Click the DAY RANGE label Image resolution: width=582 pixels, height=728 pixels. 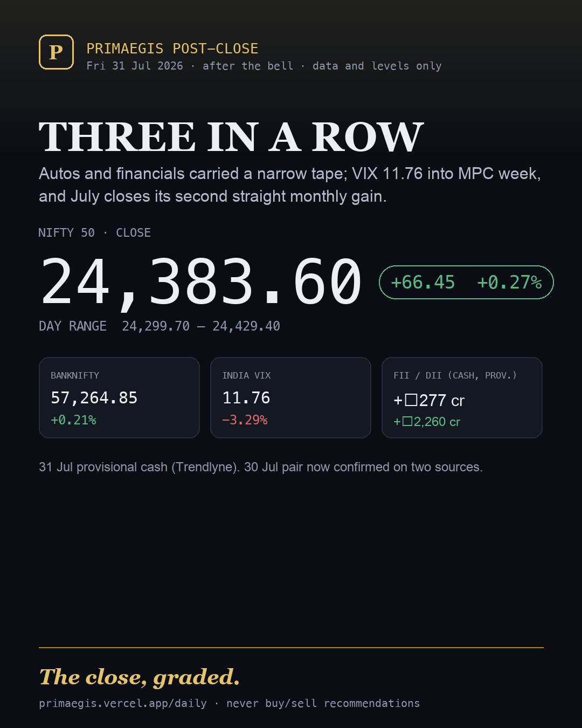pyautogui.click(x=73, y=326)
